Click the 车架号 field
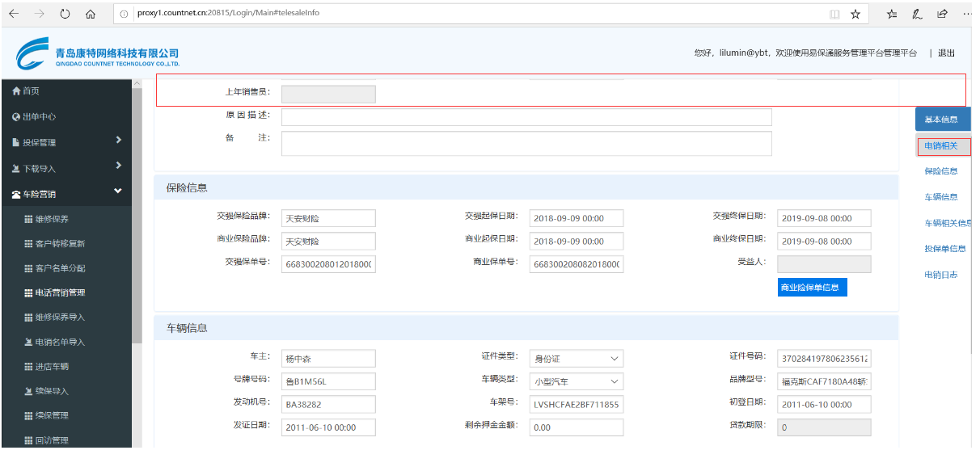Screen dimensions: 980x467 (577, 404)
